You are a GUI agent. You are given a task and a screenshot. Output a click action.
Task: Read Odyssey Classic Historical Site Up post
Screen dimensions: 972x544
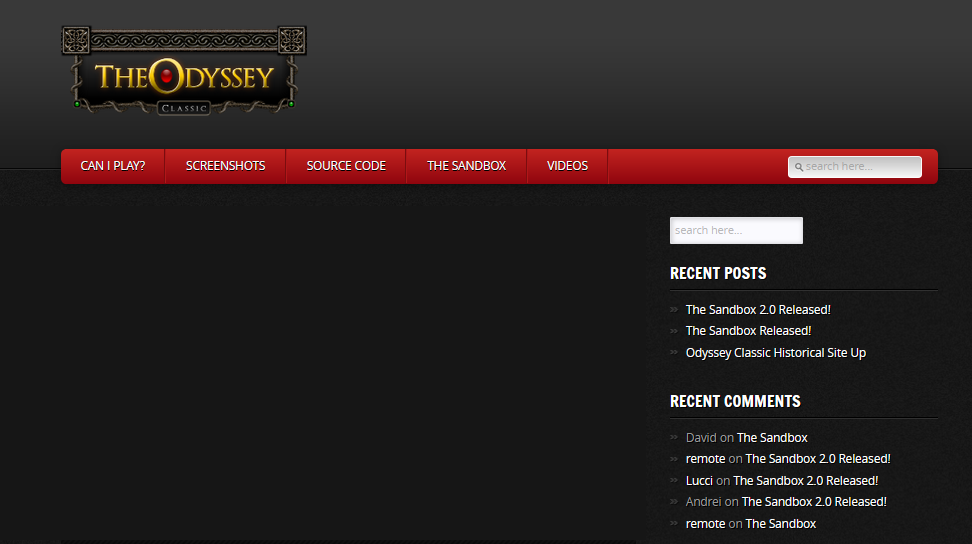click(x=775, y=353)
